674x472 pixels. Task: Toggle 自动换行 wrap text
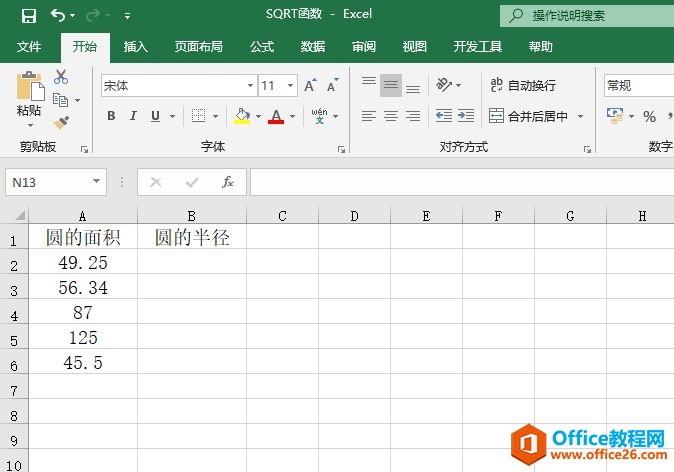tap(523, 86)
